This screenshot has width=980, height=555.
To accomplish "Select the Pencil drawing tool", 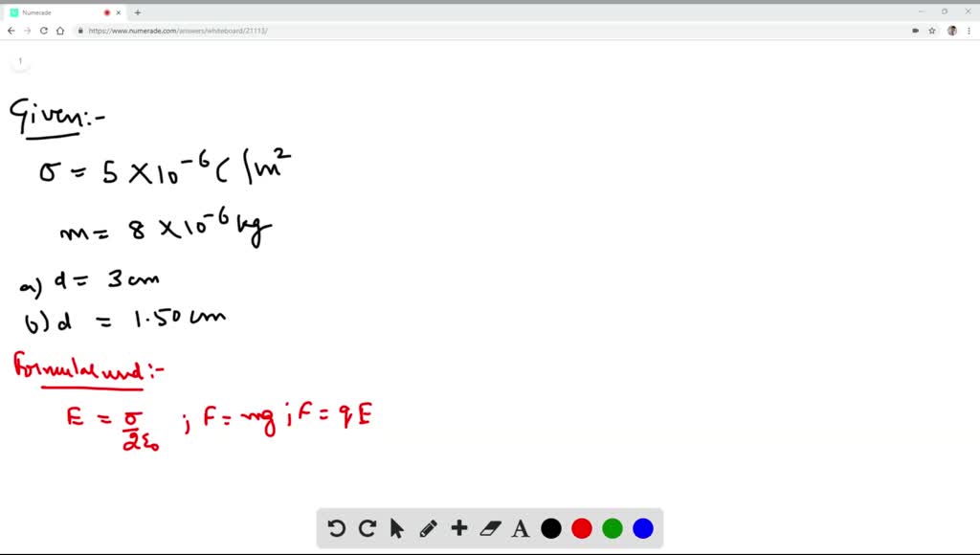I will tap(428, 528).
